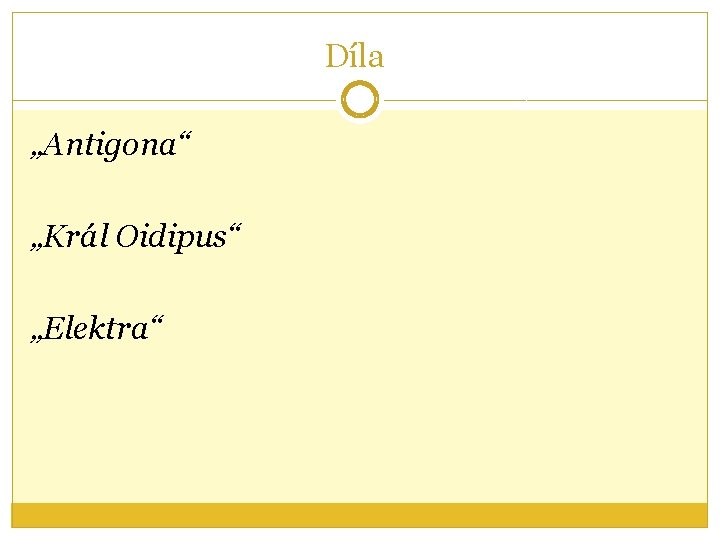Click the opening quotation mark before Elektra
Viewport: 720px width, 540px height.
37,334
